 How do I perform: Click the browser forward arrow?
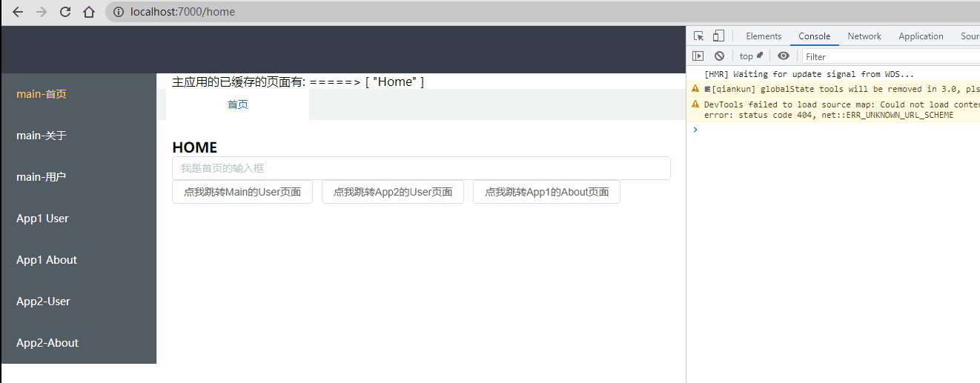click(42, 12)
